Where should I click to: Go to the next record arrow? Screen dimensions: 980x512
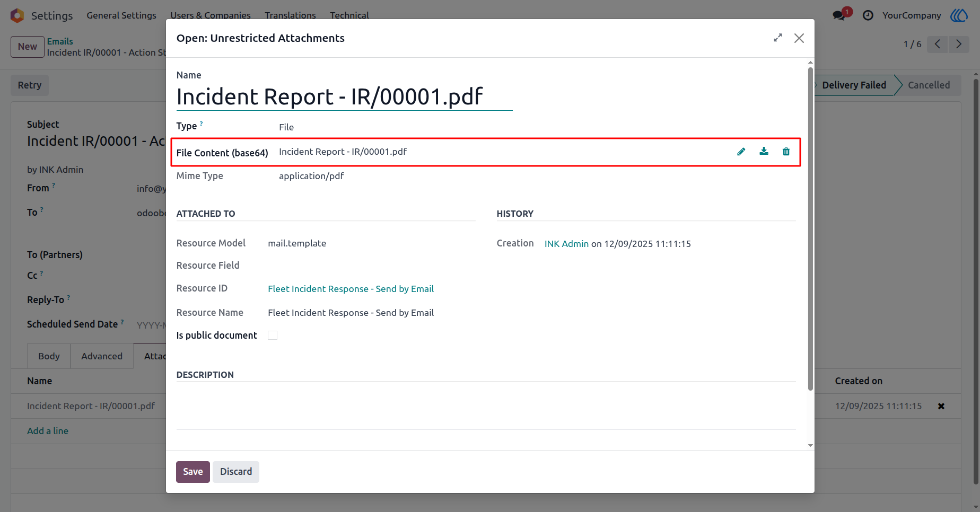coord(959,44)
